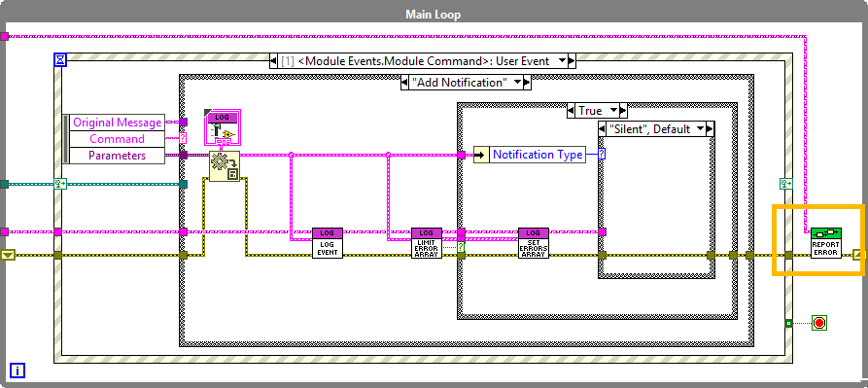The height and width of the screenshot is (388, 868).
Task: Open the "Silent", Default case dropdown
Action: 701,129
